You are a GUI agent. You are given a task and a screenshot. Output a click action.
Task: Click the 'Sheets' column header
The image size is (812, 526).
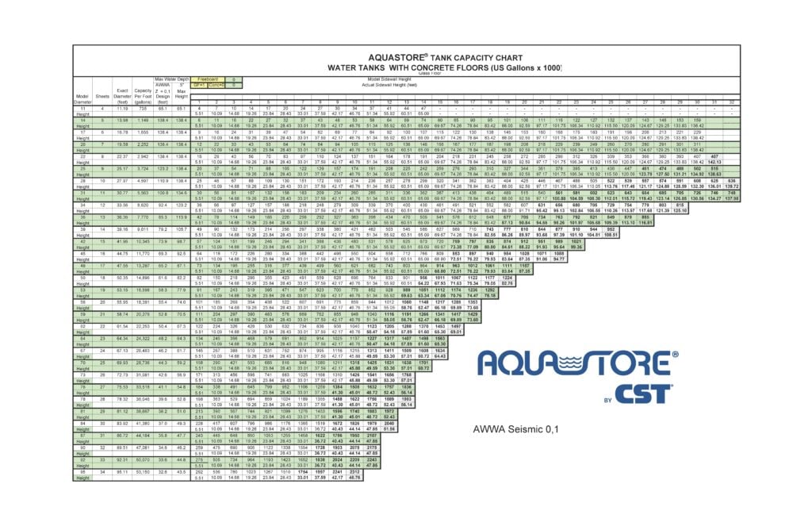coord(102,96)
